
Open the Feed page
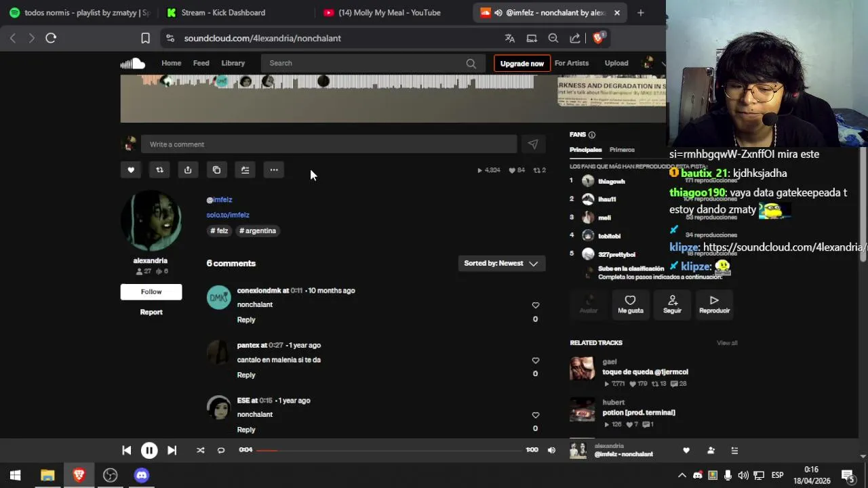tap(201, 63)
